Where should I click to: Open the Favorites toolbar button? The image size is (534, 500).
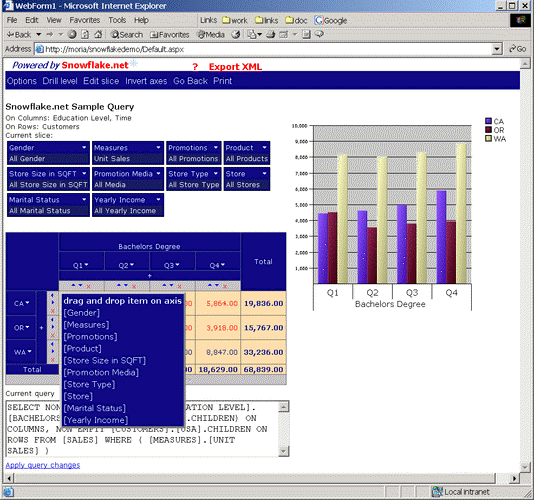pyautogui.click(x=170, y=34)
